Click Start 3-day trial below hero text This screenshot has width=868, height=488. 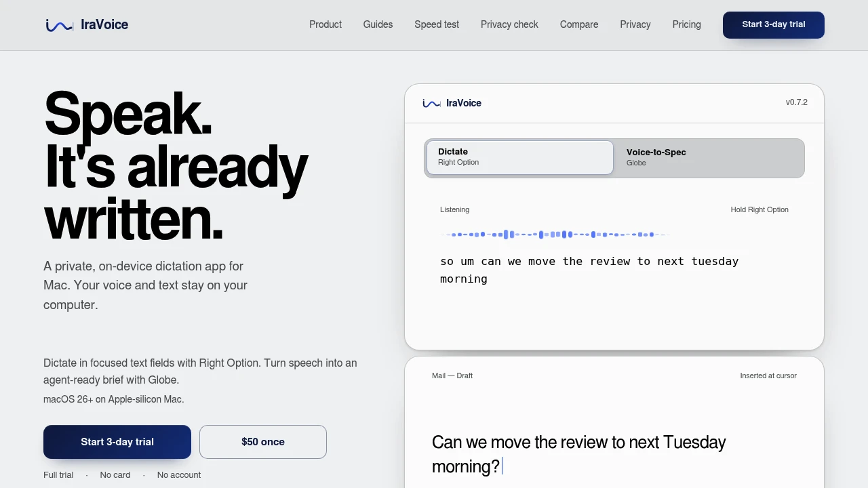pyautogui.click(x=117, y=442)
